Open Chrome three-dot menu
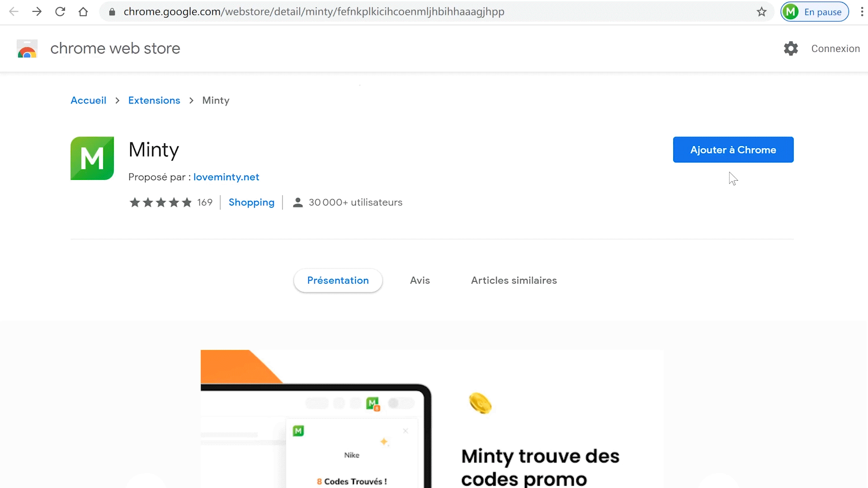 [x=862, y=12]
